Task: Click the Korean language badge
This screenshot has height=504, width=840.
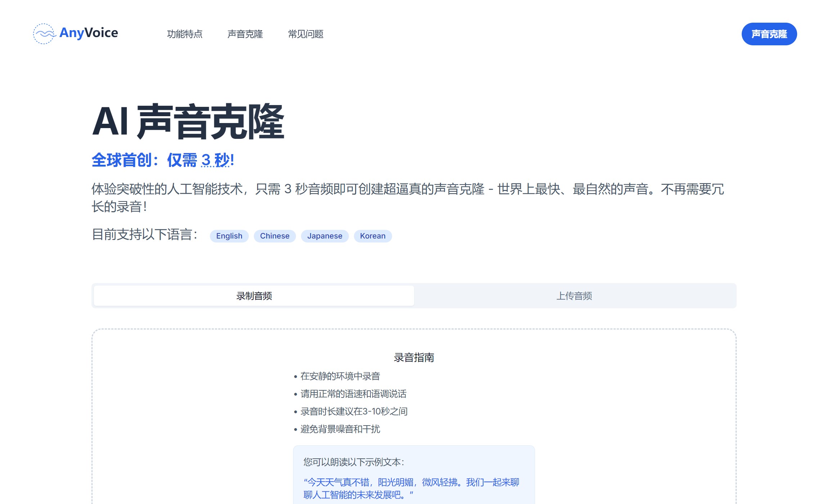Action: (x=372, y=236)
